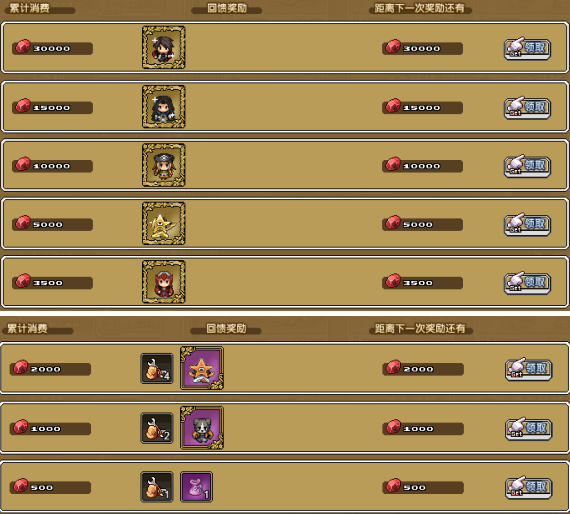Claim the 1000 gem reward with 领取
Image resolution: width=570 pixels, height=514 pixels.
click(529, 429)
